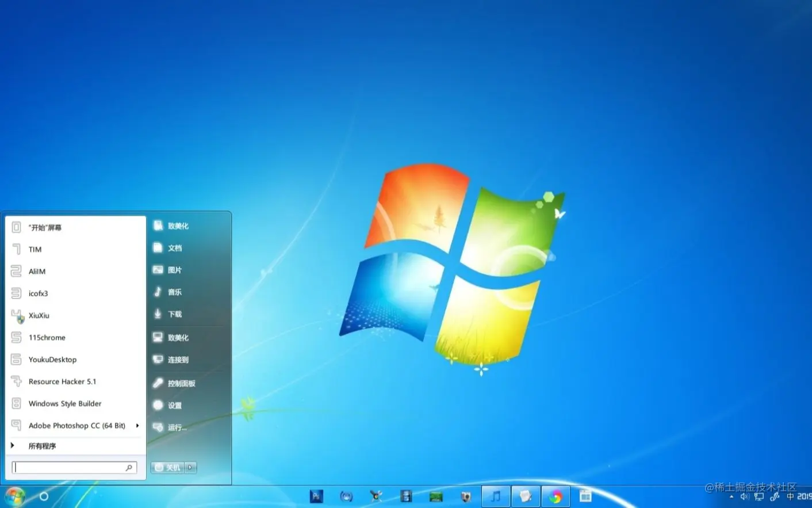
Task: Open the taskbar clock showing 2019
Action: pyautogui.click(x=805, y=496)
